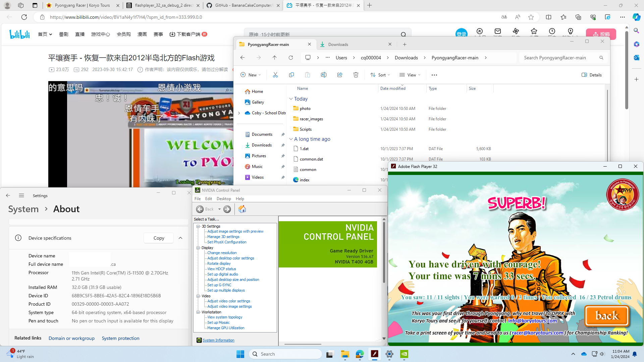Click the Edge address bar URL
This screenshot has height=362, width=644.
[x=126, y=17]
